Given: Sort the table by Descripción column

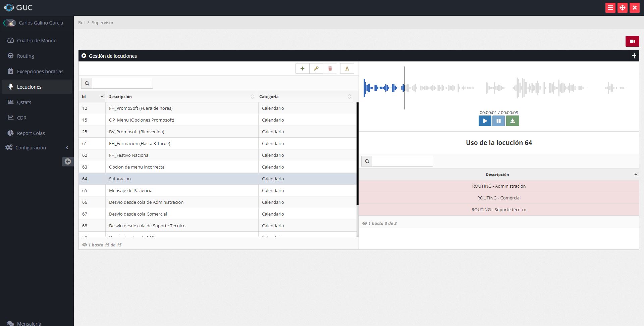Looking at the screenshot, I should pos(181,96).
